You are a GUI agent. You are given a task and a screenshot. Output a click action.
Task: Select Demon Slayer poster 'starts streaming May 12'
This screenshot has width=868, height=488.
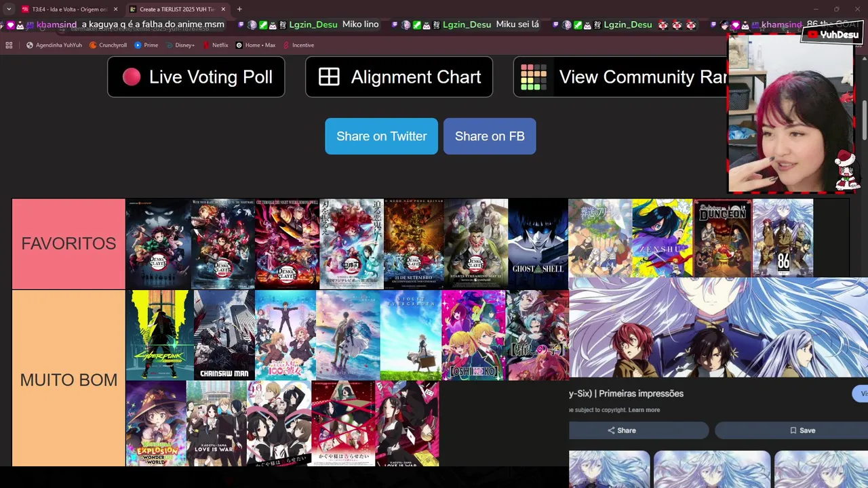[x=476, y=244]
